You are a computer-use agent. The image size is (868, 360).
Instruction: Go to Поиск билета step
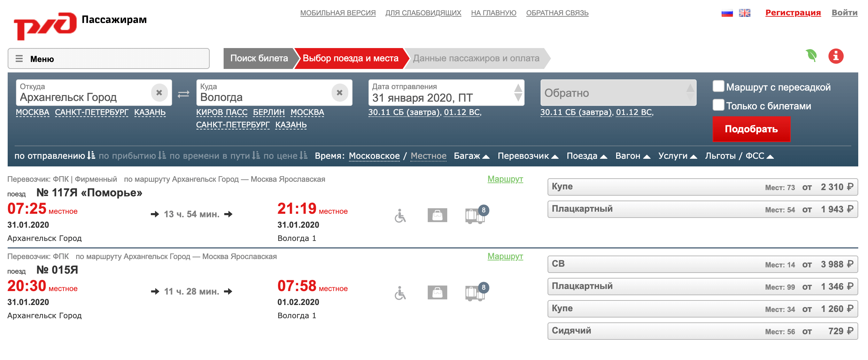point(259,58)
